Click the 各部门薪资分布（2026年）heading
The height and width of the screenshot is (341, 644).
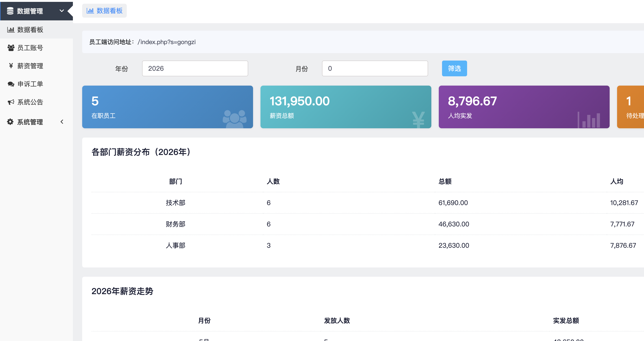tap(141, 152)
